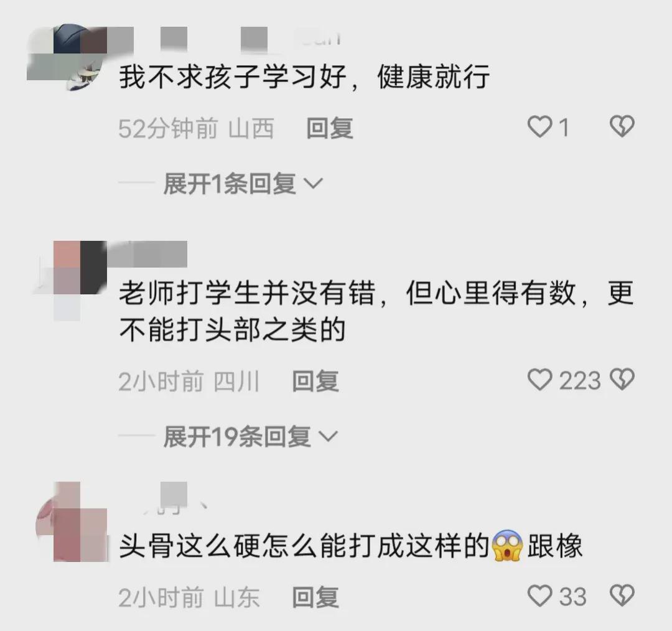Click the chevron beside 展开1条回复

click(x=313, y=184)
